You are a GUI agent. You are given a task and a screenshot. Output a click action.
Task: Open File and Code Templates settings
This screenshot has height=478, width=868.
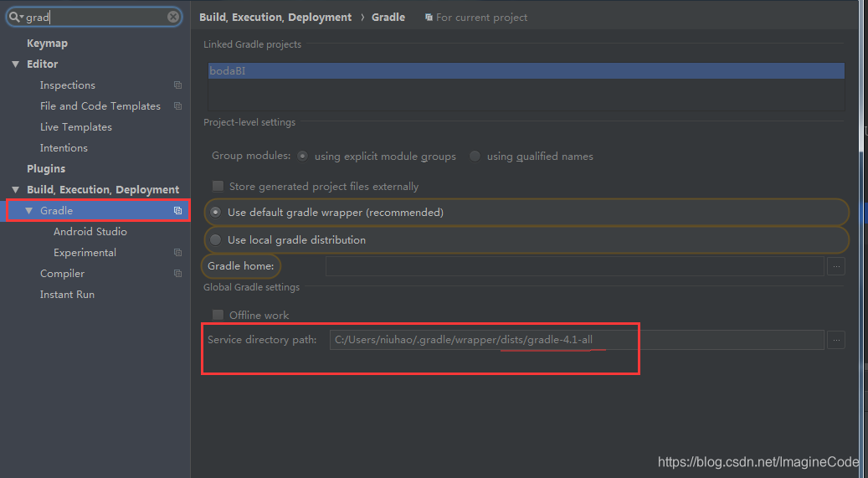click(x=100, y=105)
